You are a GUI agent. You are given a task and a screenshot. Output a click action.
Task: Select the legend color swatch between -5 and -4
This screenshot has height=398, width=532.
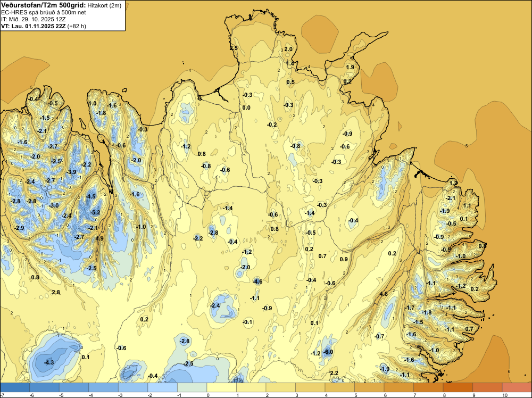[x=73, y=387]
